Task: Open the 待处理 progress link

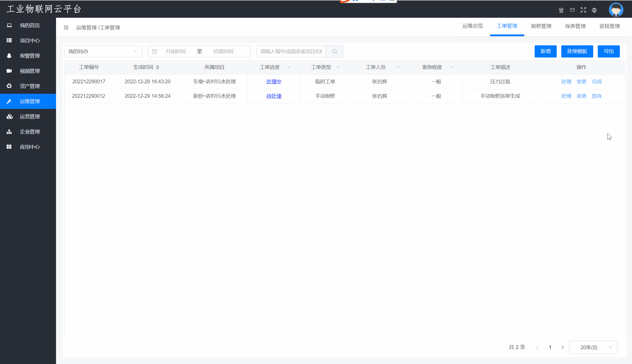Action: (274, 96)
